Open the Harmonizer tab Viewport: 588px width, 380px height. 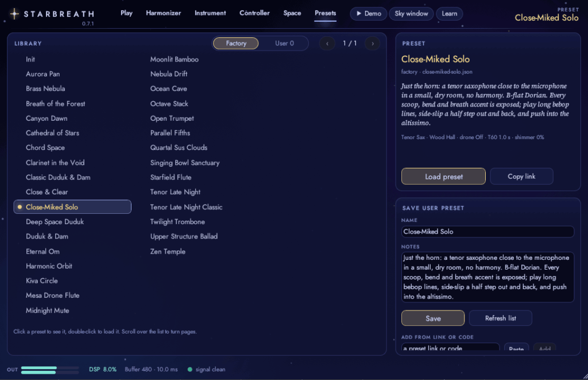tap(164, 13)
